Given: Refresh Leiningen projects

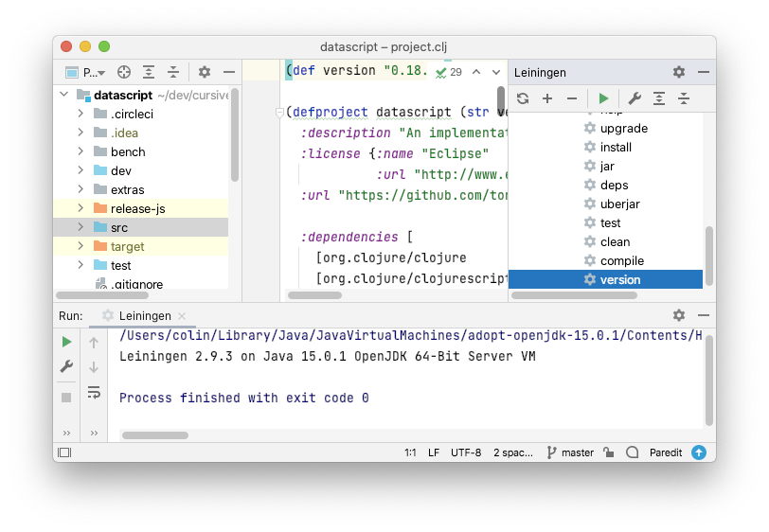Looking at the screenshot, I should coord(523,98).
